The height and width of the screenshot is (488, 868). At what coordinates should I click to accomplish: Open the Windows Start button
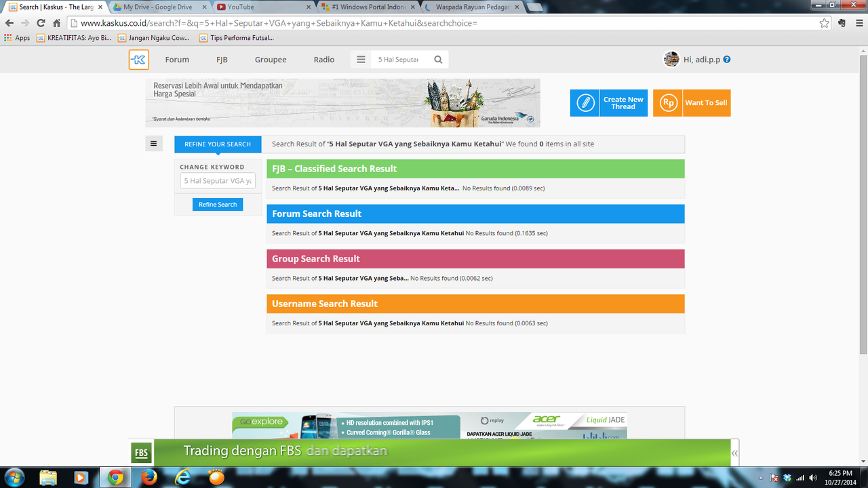[14, 477]
